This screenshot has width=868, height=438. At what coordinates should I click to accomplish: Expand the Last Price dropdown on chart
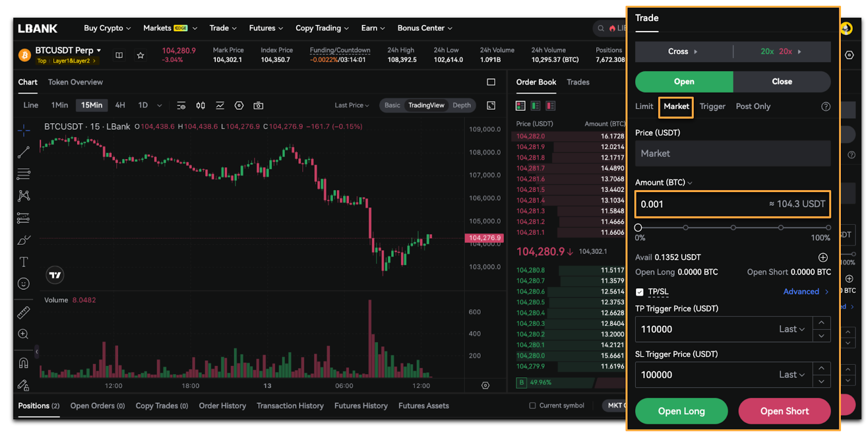click(x=352, y=105)
